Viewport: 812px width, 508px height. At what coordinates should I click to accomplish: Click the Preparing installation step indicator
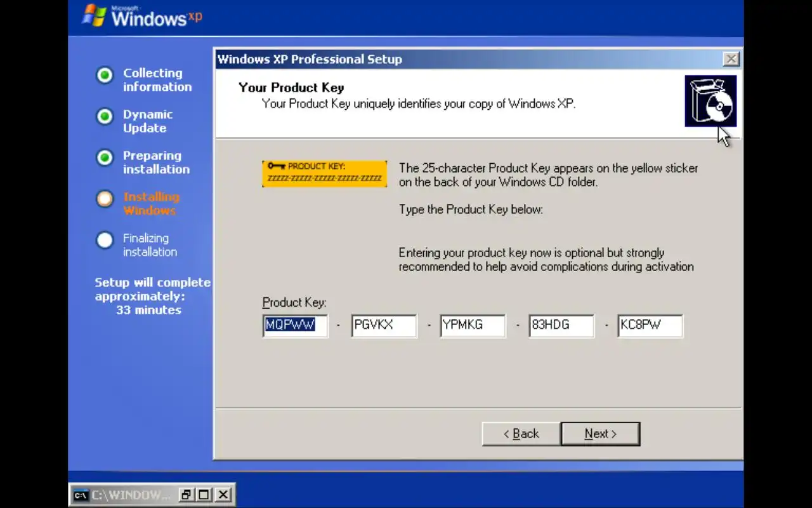105,157
